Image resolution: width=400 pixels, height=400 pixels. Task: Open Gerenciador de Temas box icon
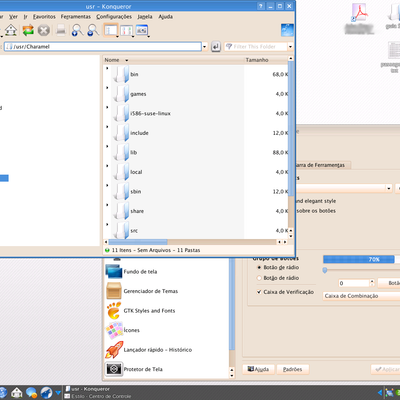click(114, 291)
